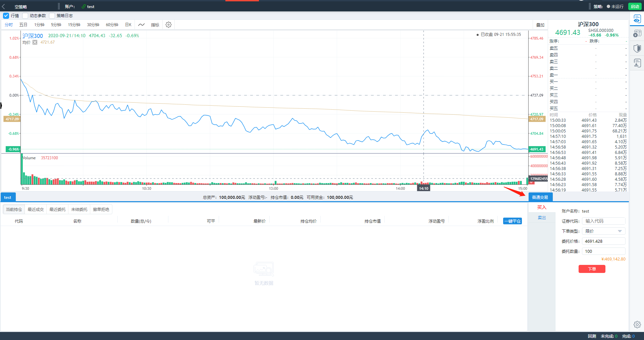Click the 4691.43 current price label
The image size is (644, 340).
pyautogui.click(x=568, y=32)
